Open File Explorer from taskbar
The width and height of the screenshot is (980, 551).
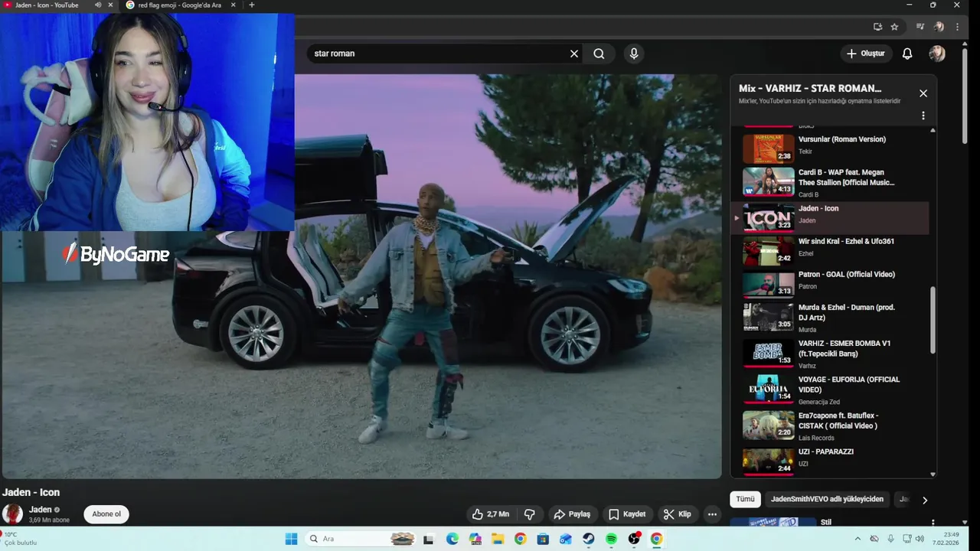pyautogui.click(x=498, y=539)
